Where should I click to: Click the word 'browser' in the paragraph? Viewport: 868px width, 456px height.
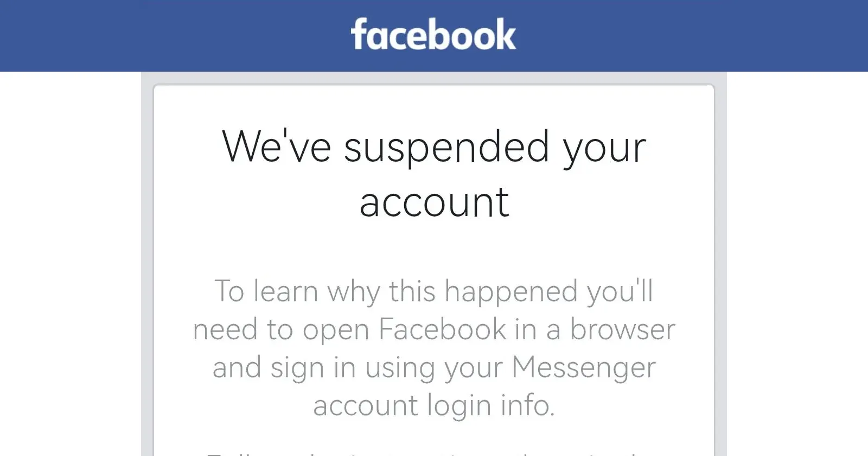(623, 329)
